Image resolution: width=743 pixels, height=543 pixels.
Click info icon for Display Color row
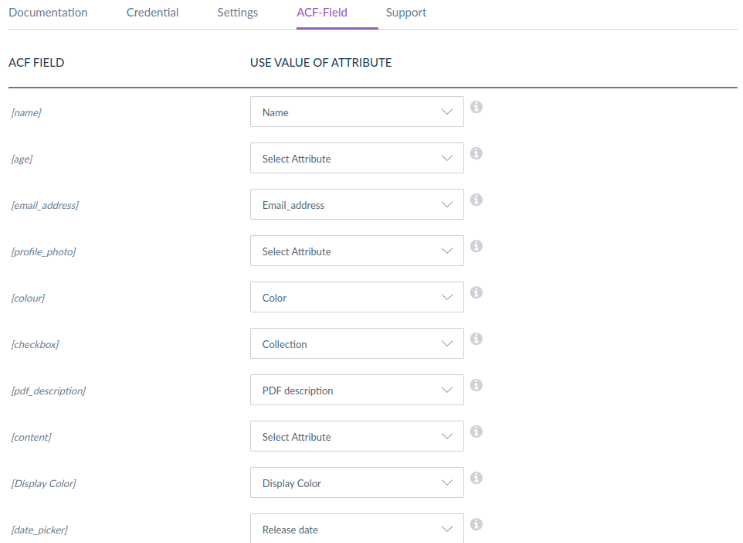pos(477,478)
